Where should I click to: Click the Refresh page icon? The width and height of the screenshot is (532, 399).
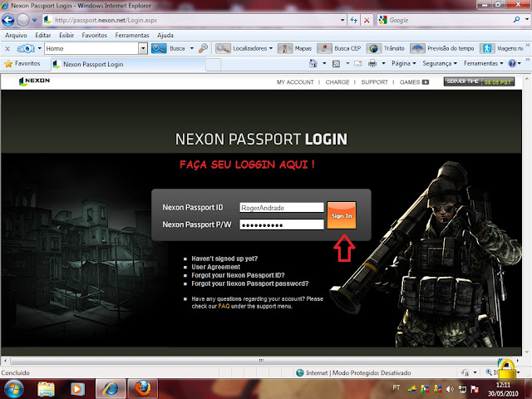pyautogui.click(x=354, y=20)
